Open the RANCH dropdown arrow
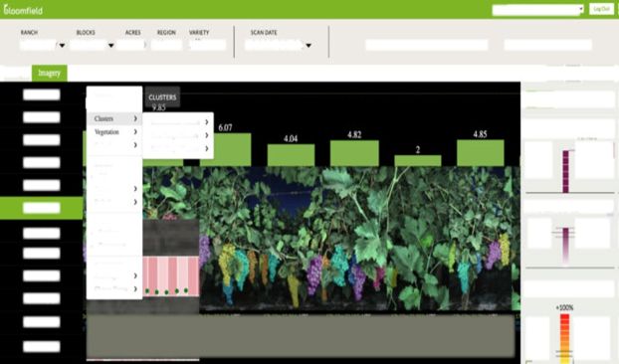Screen dimensions: 619x364 tap(62, 46)
